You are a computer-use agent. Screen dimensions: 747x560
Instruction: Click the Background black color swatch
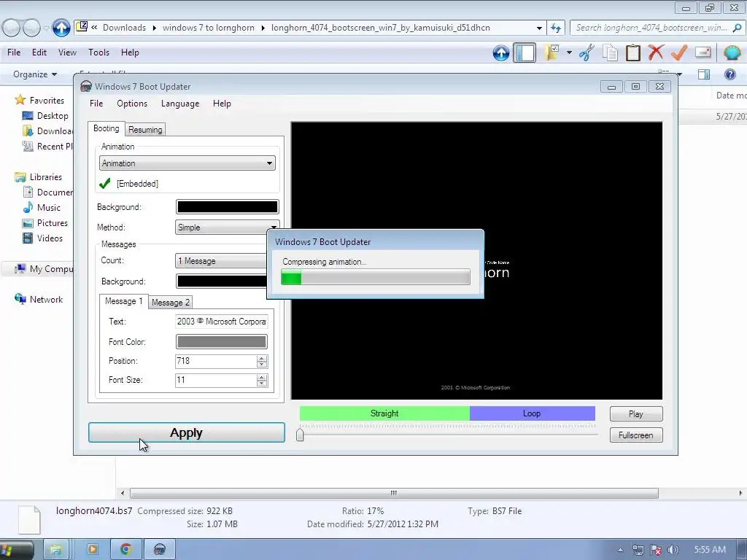point(228,206)
